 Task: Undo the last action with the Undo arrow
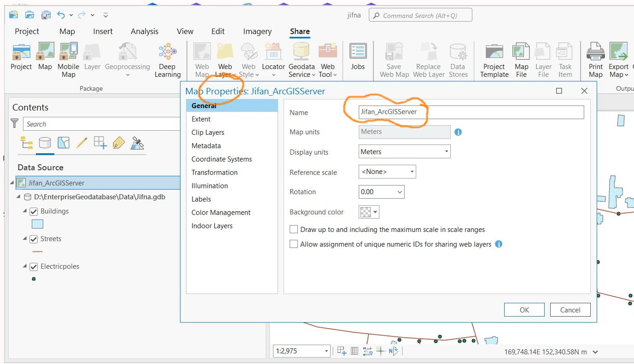click(x=61, y=15)
